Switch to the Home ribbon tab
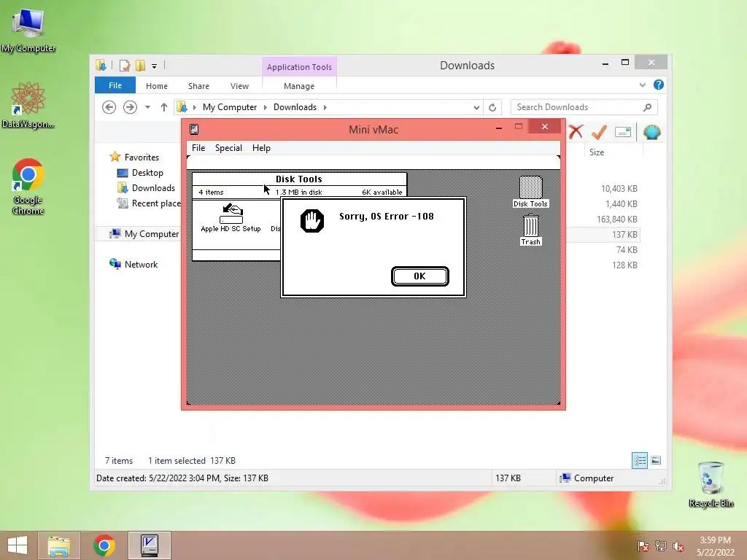Viewport: 747px width, 560px height. (157, 86)
